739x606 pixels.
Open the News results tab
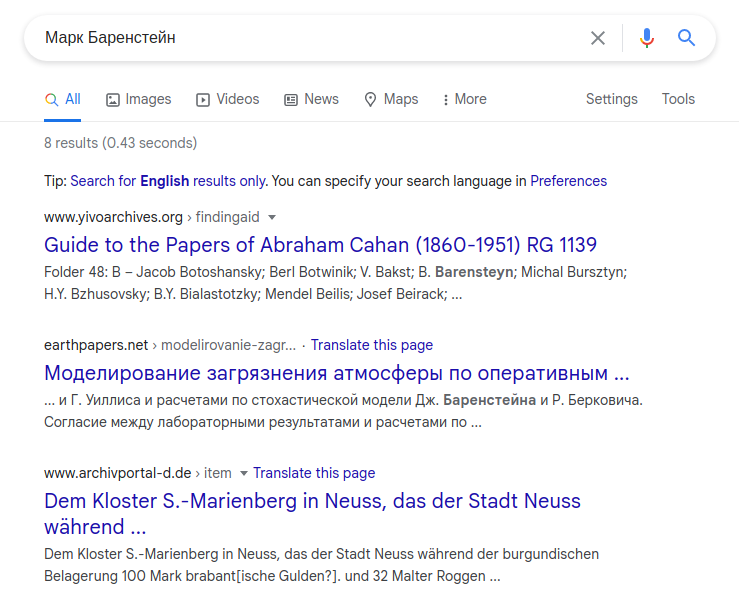pyautogui.click(x=311, y=99)
